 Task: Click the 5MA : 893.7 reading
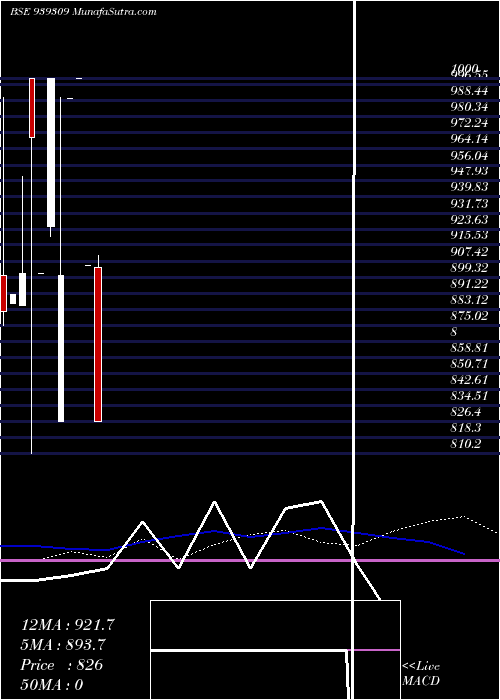coord(65,645)
